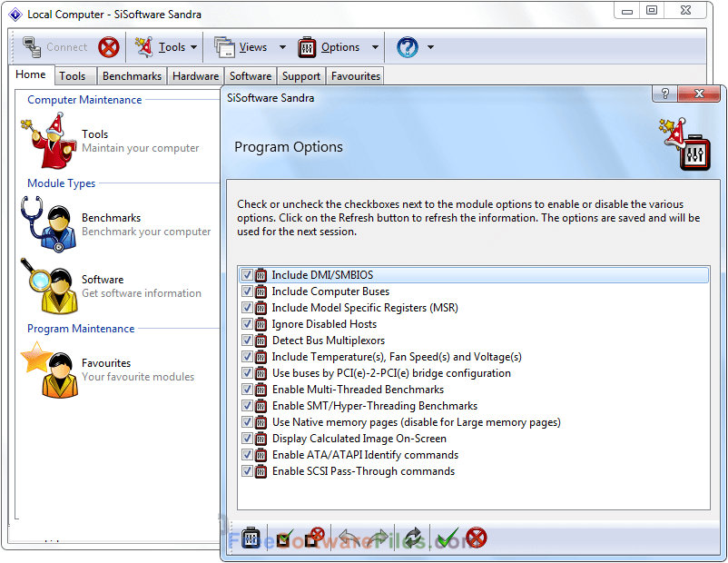Screen dimensions: 728x563
Task: Click the red Cancel icon in bottom toolbar
Action: point(477,538)
